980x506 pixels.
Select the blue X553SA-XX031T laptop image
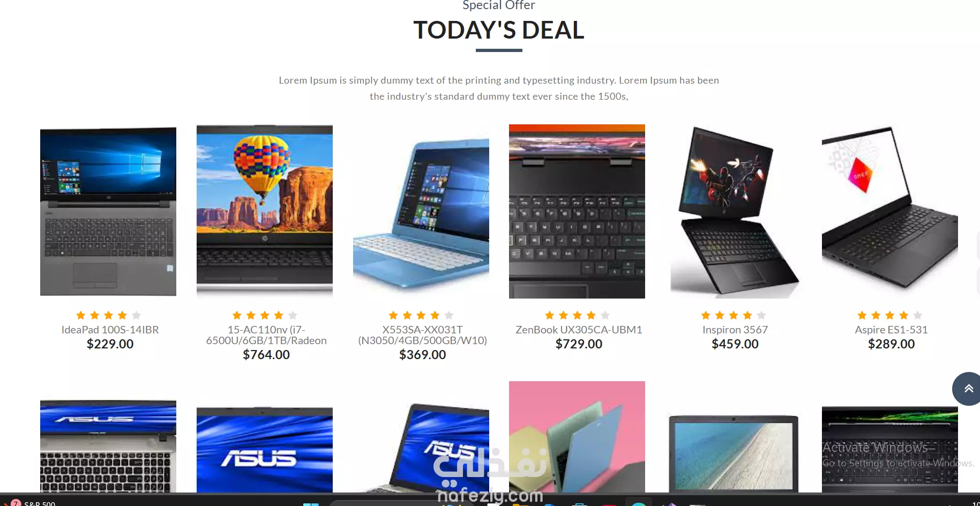(x=421, y=211)
